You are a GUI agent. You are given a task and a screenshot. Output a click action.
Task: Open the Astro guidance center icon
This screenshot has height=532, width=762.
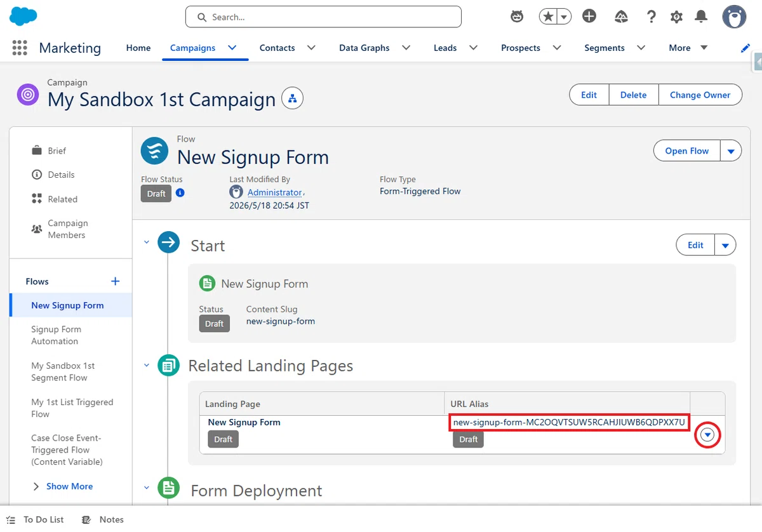[x=517, y=17]
